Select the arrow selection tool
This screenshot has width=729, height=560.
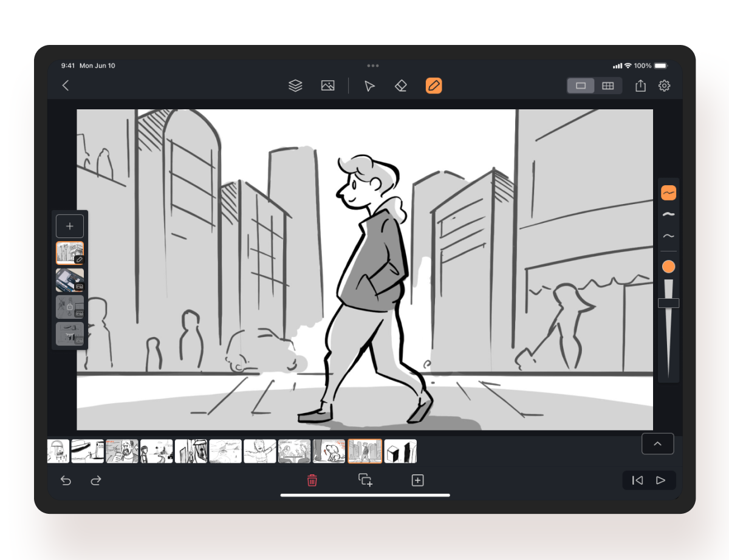coord(369,86)
